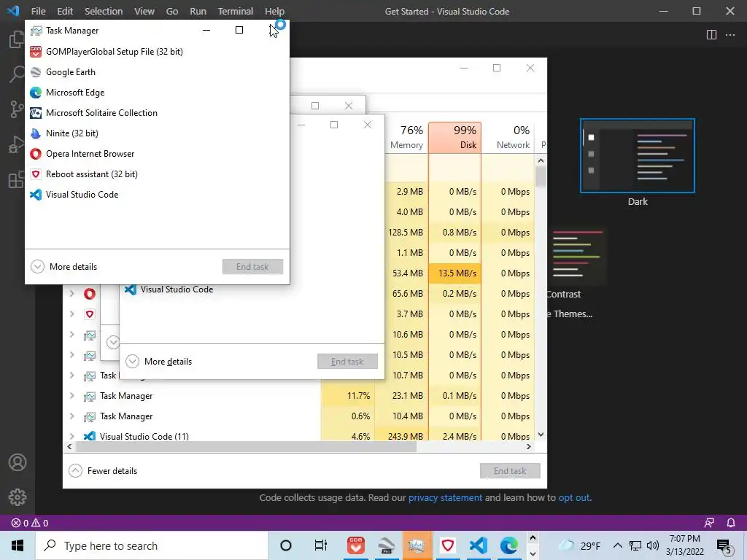Click the Google Earth icon on the taskbar

coord(387,545)
